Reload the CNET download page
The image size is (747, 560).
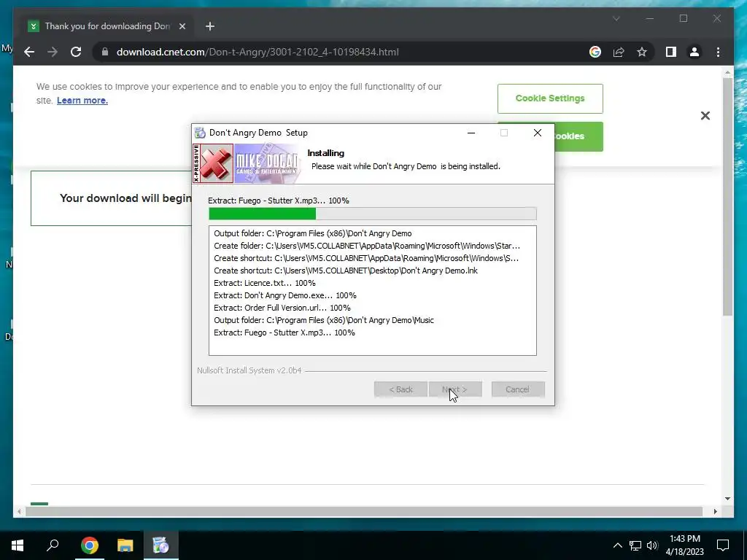pyautogui.click(x=76, y=52)
